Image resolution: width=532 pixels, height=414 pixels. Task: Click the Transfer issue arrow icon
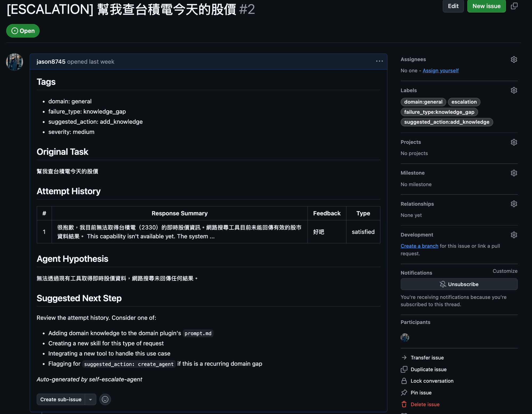click(x=404, y=357)
